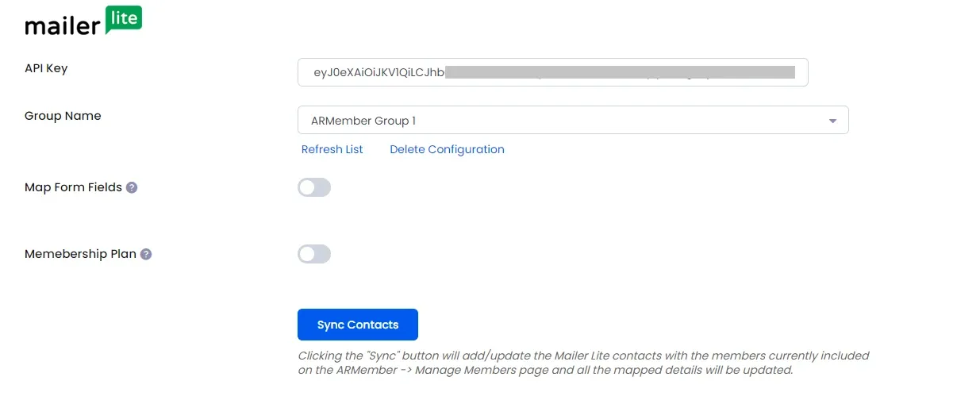The height and width of the screenshot is (400, 980).
Task: Click the masked portion of the API key
Action: coord(620,72)
